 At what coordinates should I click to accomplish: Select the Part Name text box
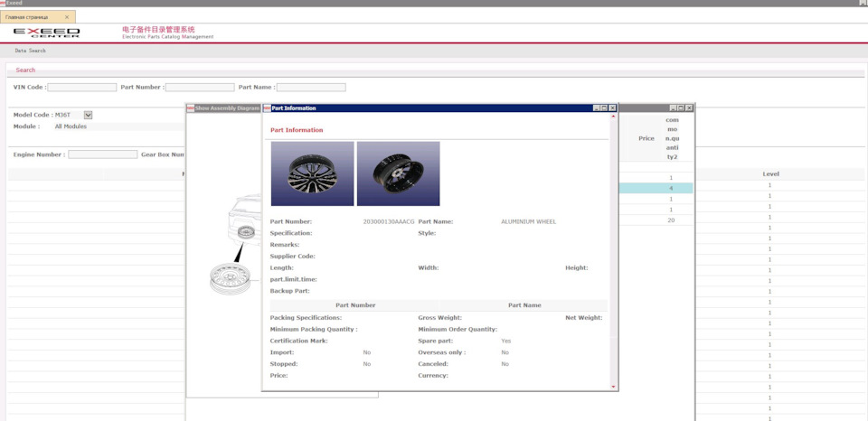(311, 88)
